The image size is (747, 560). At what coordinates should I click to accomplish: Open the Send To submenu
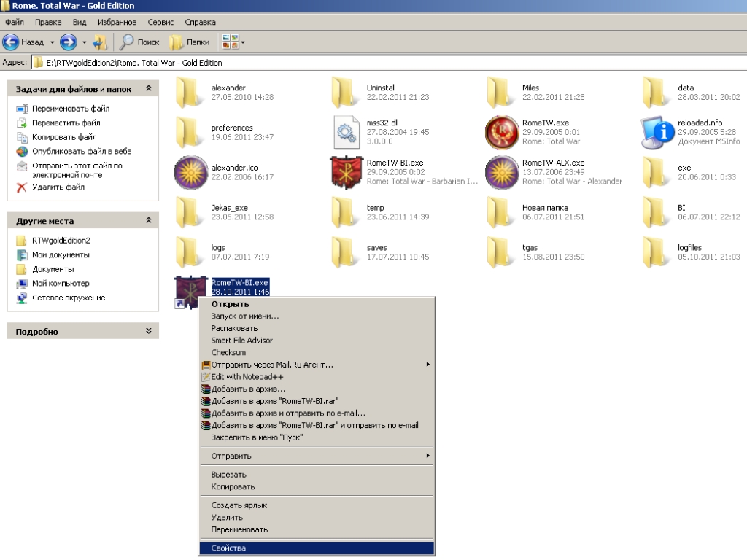[231, 456]
